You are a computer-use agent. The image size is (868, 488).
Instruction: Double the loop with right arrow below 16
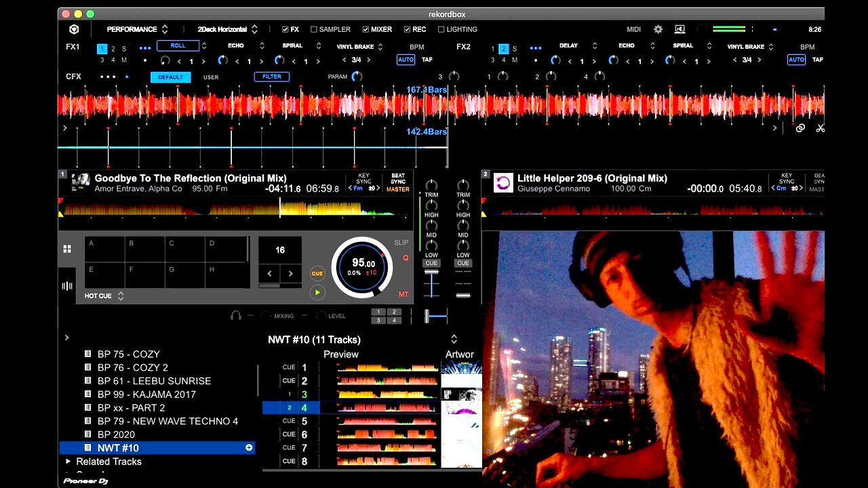(291, 273)
